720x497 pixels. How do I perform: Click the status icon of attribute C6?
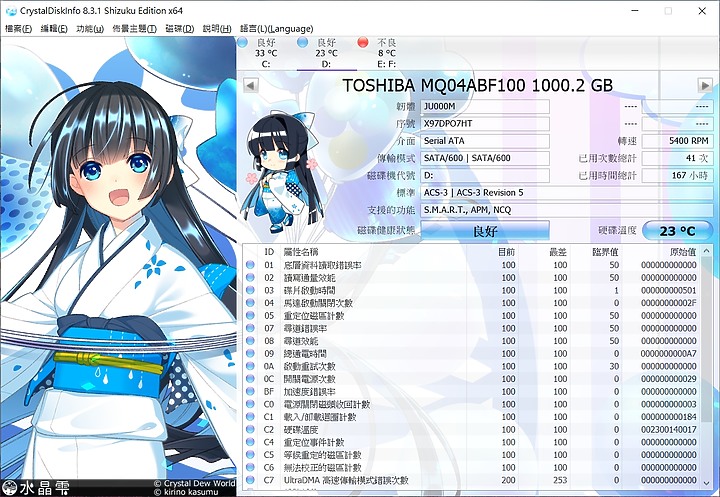pos(250,467)
